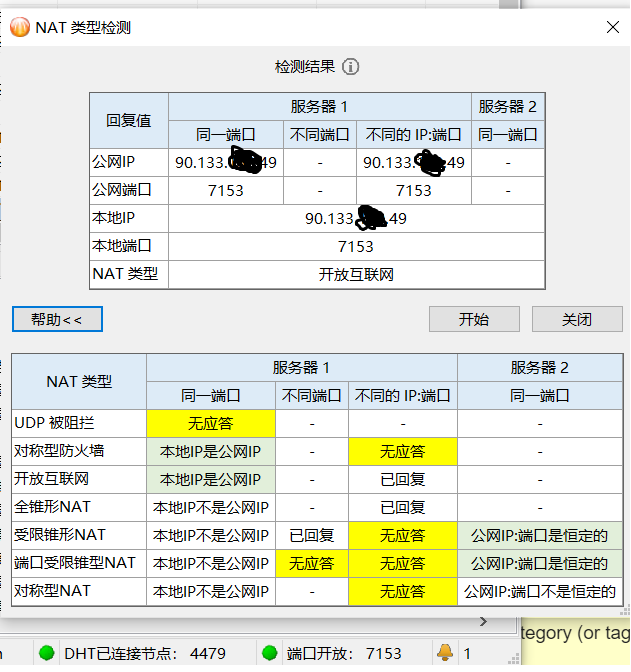Collapse the help table with 帮助<< button
The image size is (631, 672).
[57, 319]
